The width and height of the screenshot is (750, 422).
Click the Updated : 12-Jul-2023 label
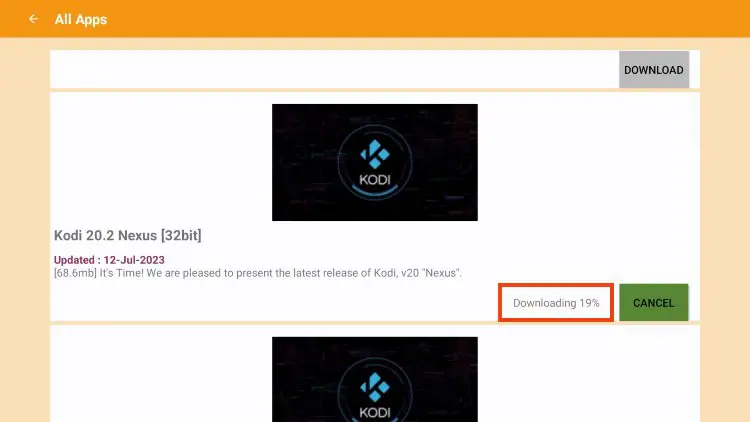(x=109, y=260)
